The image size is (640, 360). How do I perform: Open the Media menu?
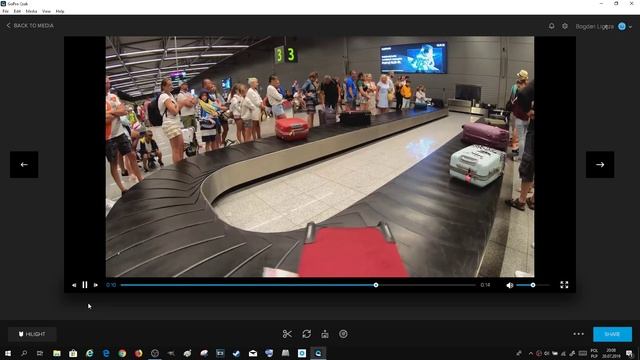(31, 11)
